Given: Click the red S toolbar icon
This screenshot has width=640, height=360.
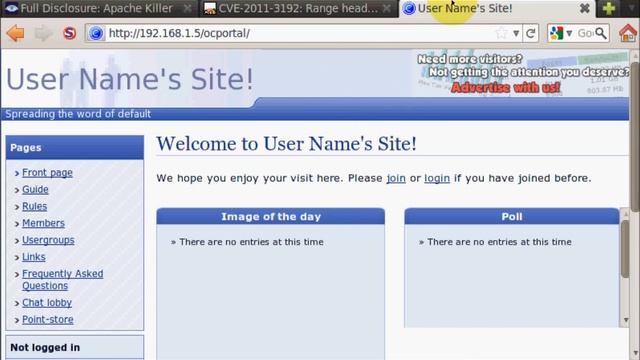Looking at the screenshot, I should coord(70,33).
